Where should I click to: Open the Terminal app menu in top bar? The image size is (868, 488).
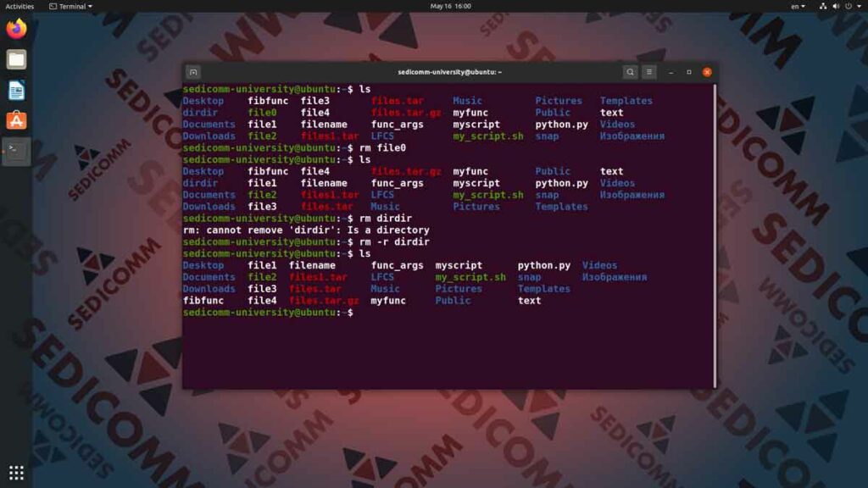[x=71, y=6]
